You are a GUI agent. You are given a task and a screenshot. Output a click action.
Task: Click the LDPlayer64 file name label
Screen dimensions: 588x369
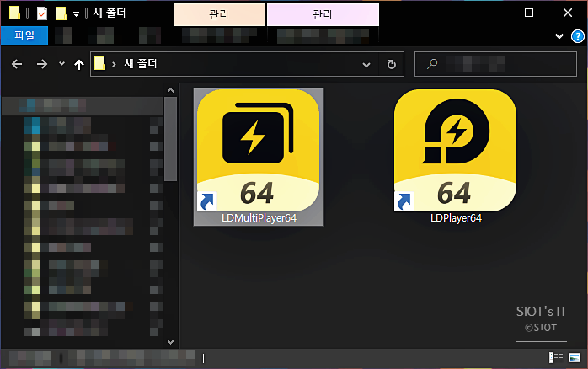click(x=456, y=218)
